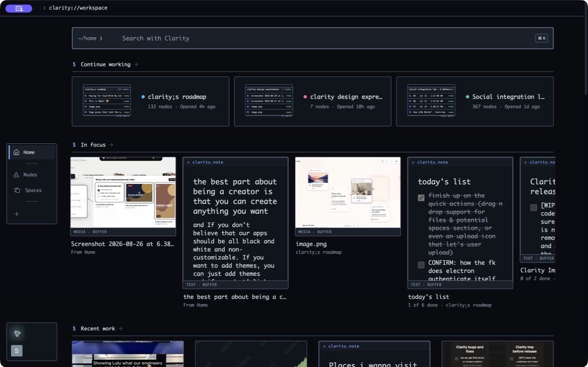Click the clarity design experiments preview thumbnail
This screenshot has width=588, height=367.
coord(269,101)
